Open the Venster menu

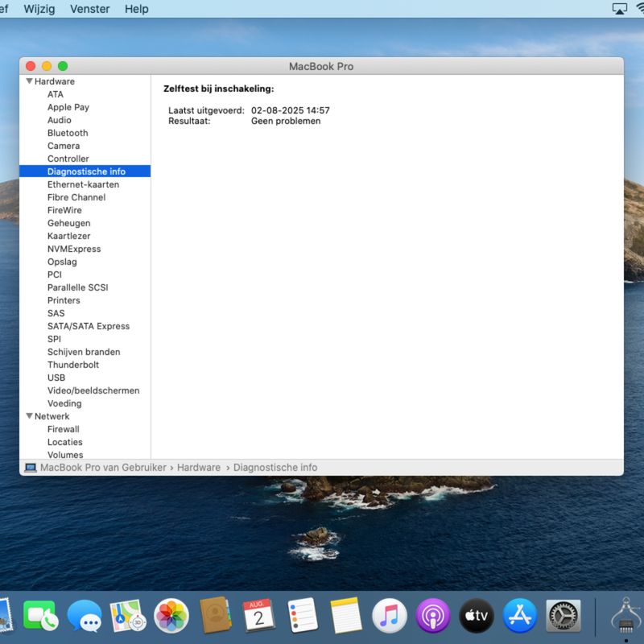tap(90, 9)
